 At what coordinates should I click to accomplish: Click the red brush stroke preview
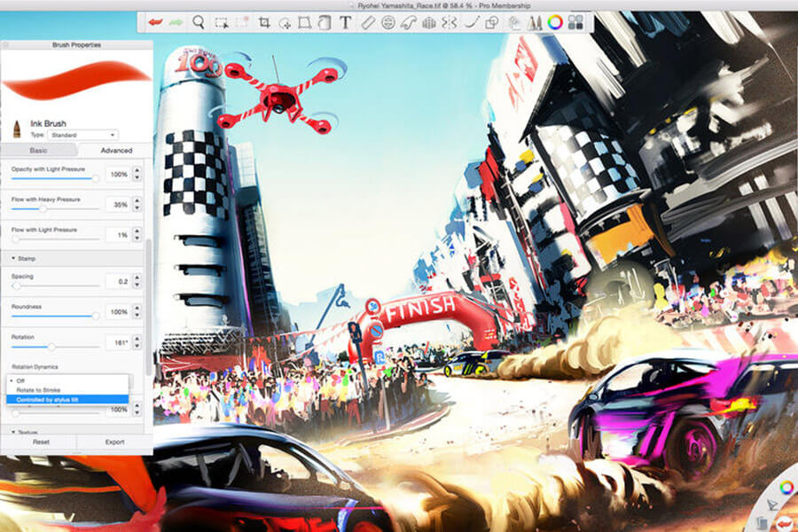click(x=76, y=81)
